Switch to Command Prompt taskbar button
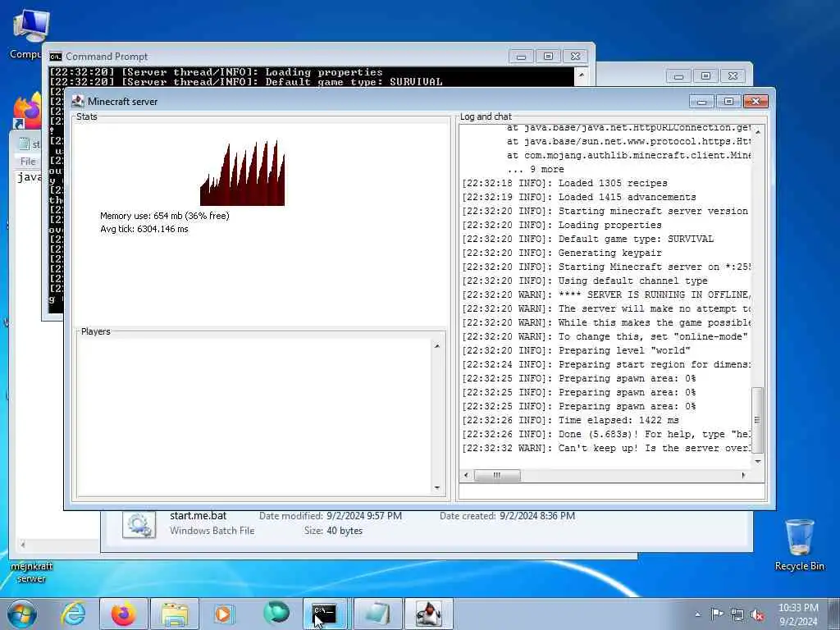Viewport: 840px width, 630px height. point(325,614)
